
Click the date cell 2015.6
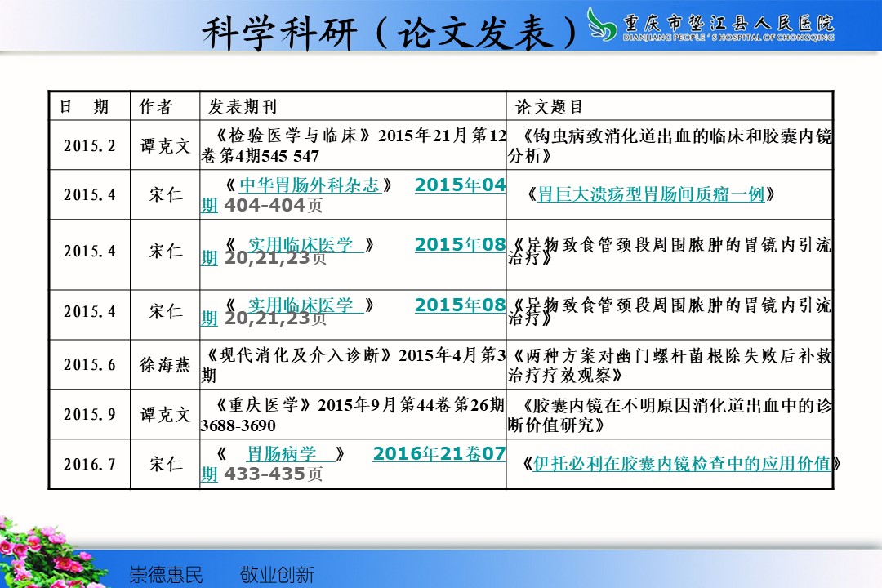pos(90,364)
